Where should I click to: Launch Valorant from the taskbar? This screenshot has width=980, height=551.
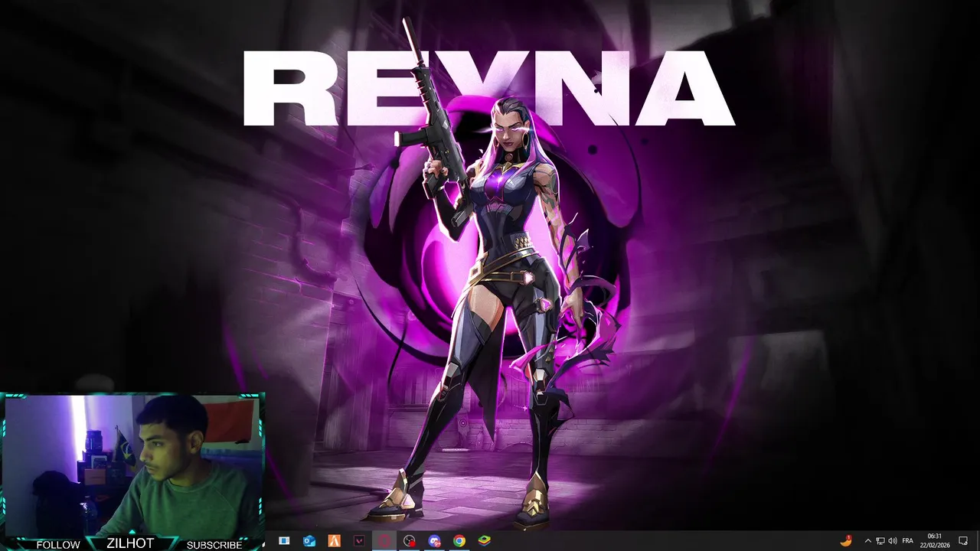click(x=359, y=541)
